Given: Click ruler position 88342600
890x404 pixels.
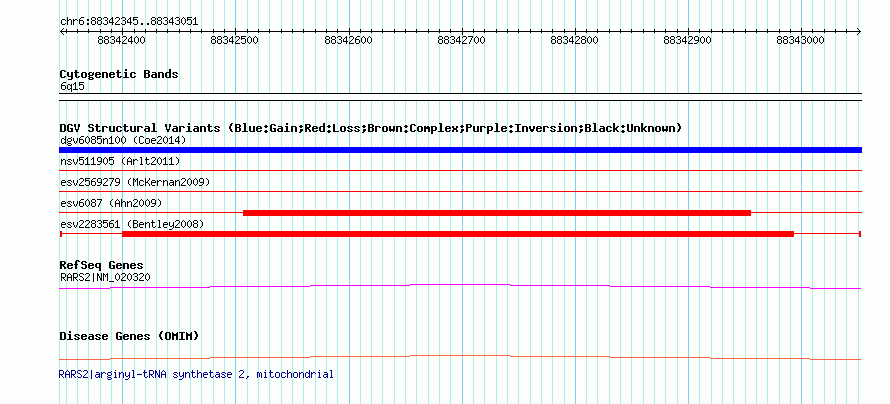Looking at the screenshot, I should tap(348, 40).
